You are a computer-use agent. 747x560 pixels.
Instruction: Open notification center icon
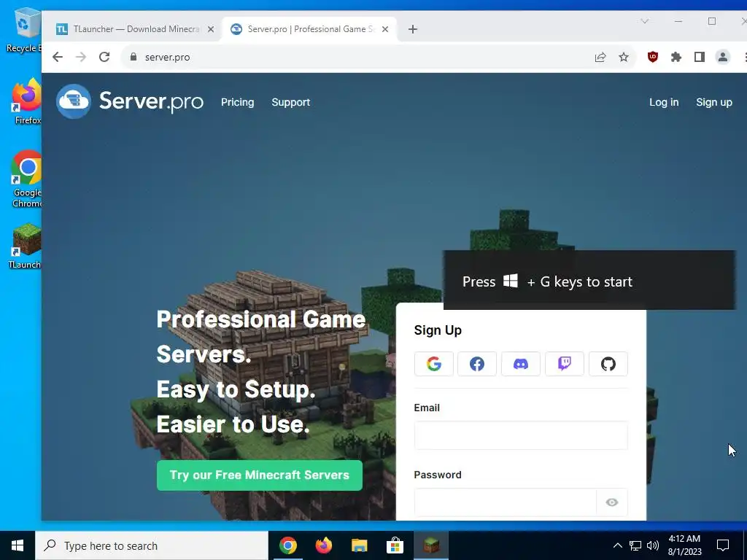(x=723, y=545)
